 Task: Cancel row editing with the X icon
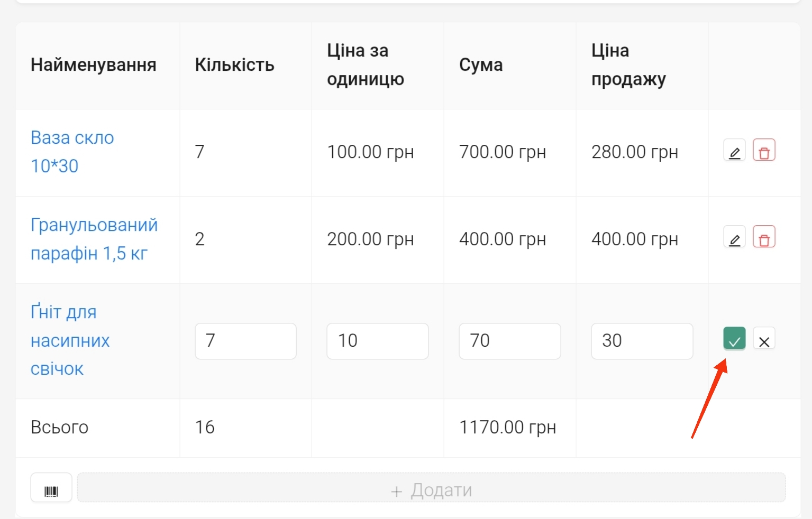(764, 339)
